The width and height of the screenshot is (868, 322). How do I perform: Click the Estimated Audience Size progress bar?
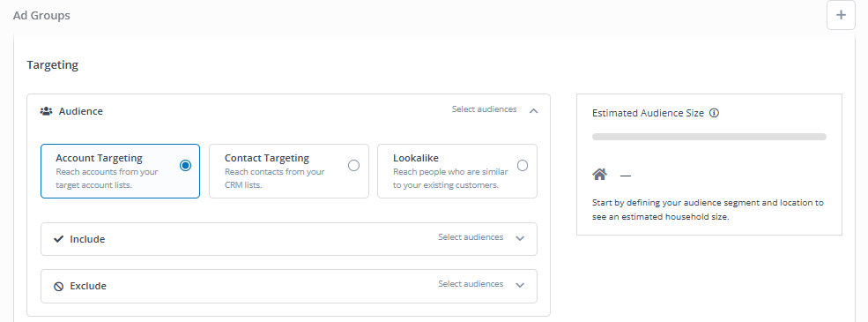click(709, 137)
